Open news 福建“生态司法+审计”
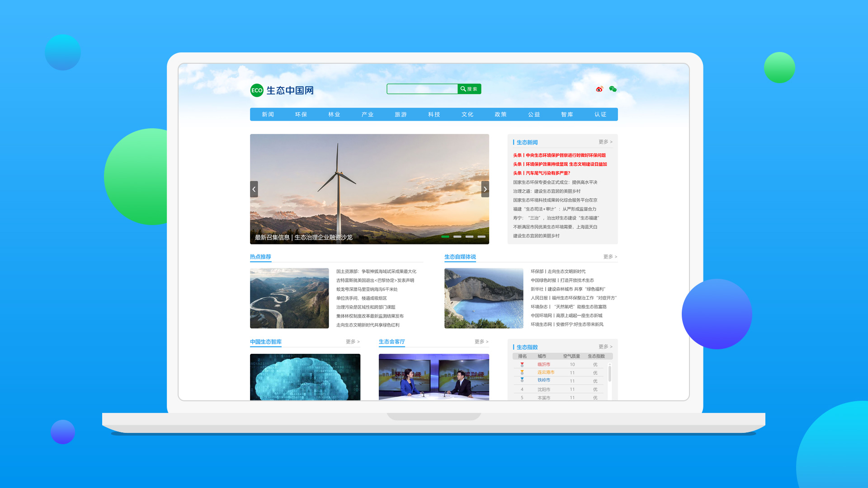Screen dimensions: 868x488 tap(555, 209)
